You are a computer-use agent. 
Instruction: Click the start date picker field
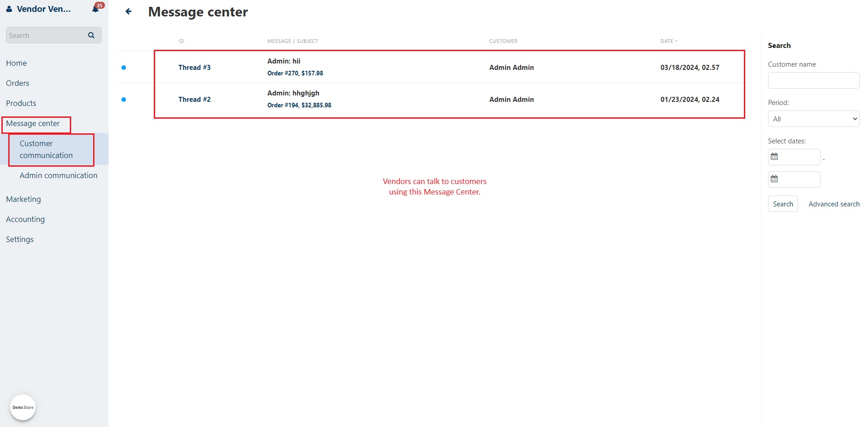[794, 157]
